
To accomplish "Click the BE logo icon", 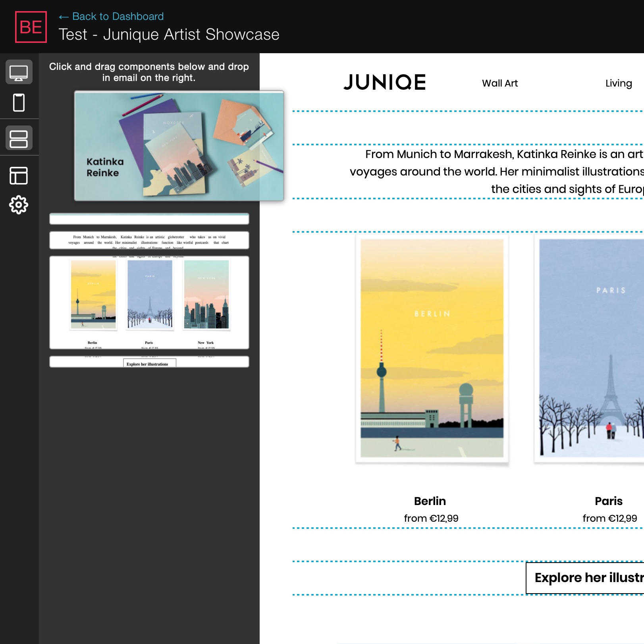I will pyautogui.click(x=31, y=27).
